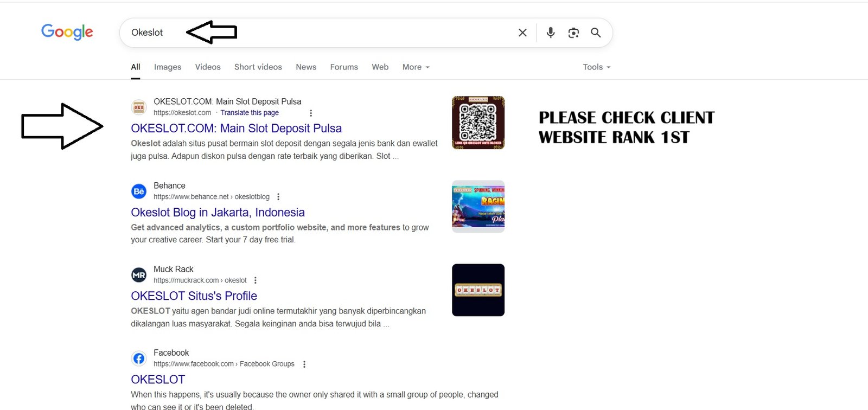
Task: Click Translate this page link
Action: pos(250,113)
